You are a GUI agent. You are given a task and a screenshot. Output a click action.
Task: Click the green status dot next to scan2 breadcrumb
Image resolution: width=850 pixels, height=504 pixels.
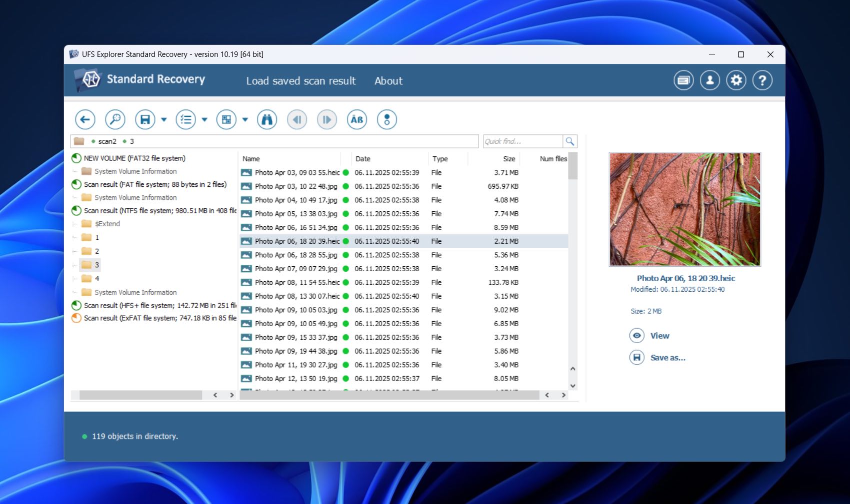(x=92, y=141)
